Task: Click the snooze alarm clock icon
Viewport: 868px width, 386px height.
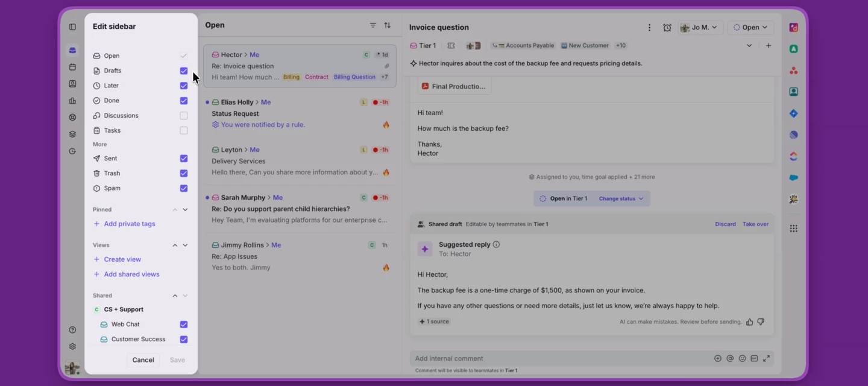Action: click(x=667, y=28)
